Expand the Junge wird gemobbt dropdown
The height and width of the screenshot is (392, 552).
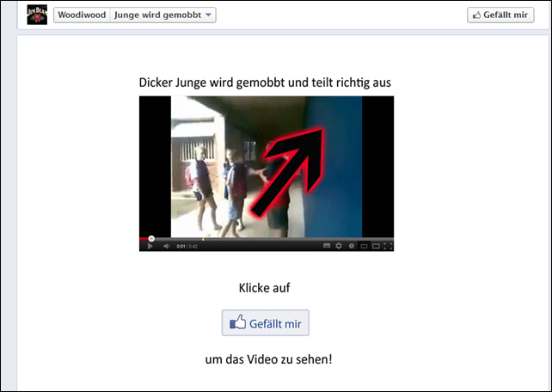[x=163, y=15]
